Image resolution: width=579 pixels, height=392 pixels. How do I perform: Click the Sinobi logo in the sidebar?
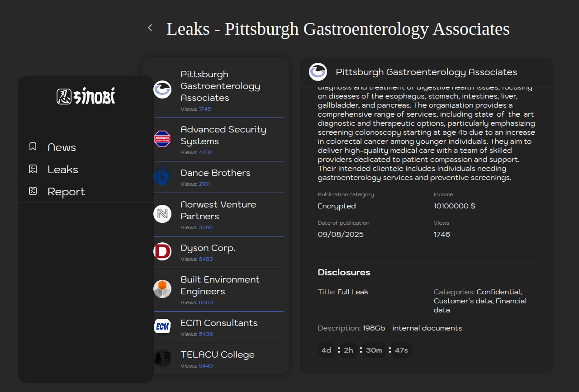(x=86, y=96)
